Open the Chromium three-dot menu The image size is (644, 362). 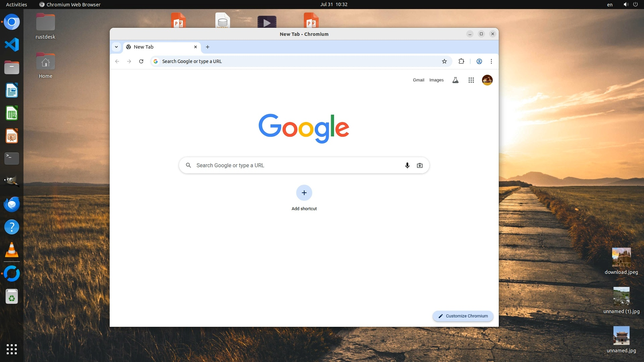click(x=491, y=61)
